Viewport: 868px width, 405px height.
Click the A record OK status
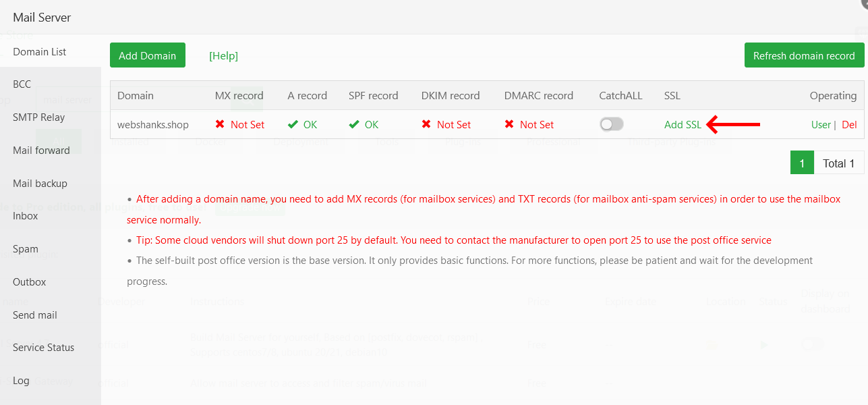coord(302,125)
